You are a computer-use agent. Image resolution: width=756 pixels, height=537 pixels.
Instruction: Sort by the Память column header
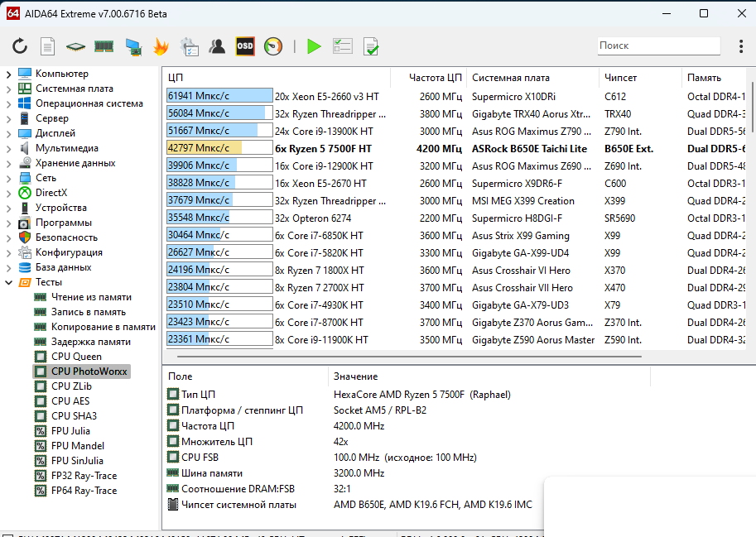714,78
